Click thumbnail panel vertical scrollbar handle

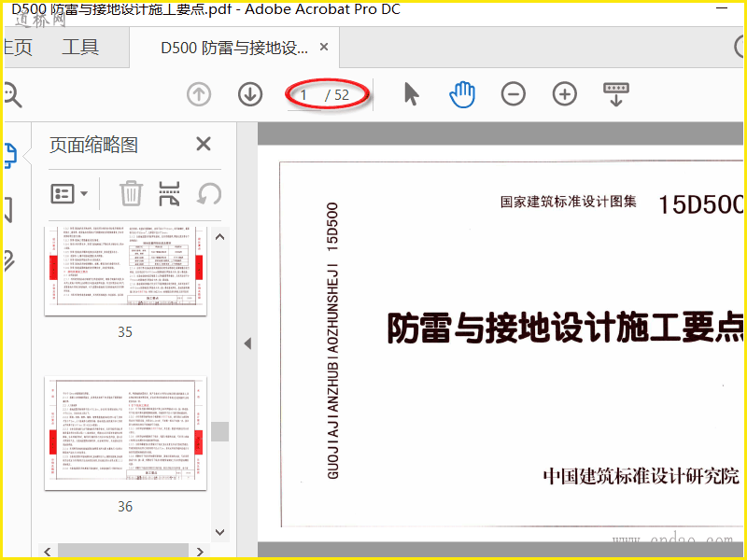(x=219, y=431)
